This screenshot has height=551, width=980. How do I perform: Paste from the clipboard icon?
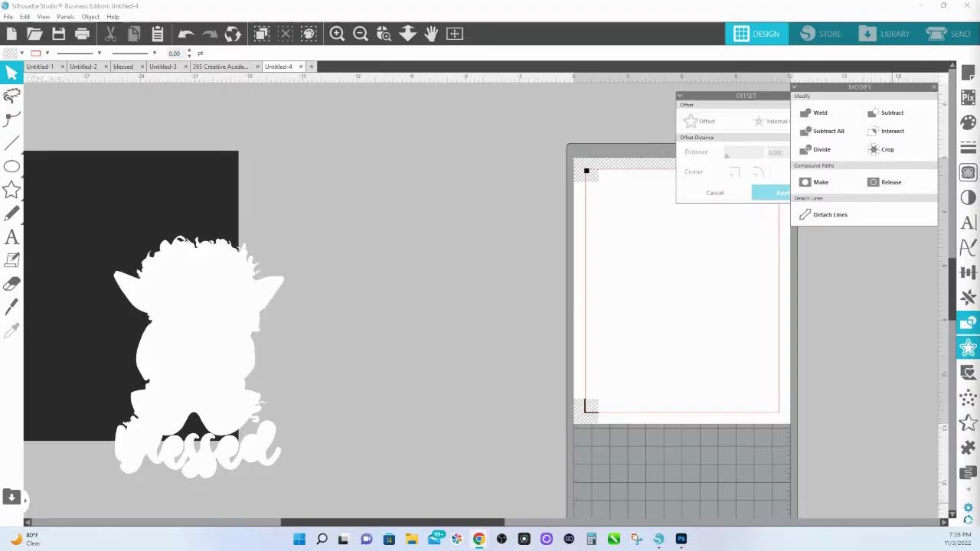pyautogui.click(x=157, y=34)
